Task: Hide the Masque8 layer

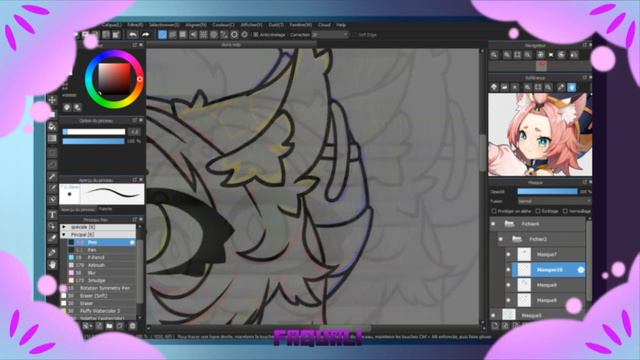Action: click(508, 300)
